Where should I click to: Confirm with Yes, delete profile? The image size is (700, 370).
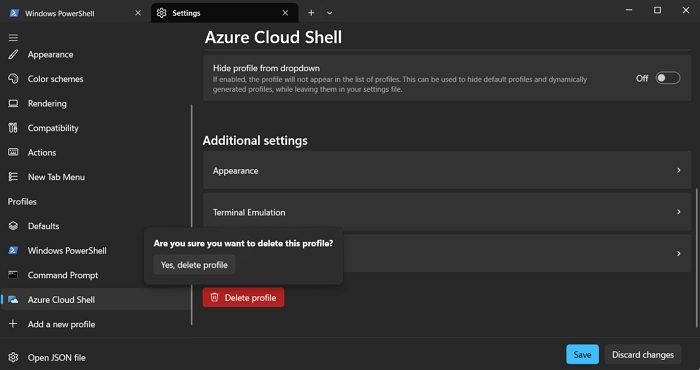(x=194, y=265)
